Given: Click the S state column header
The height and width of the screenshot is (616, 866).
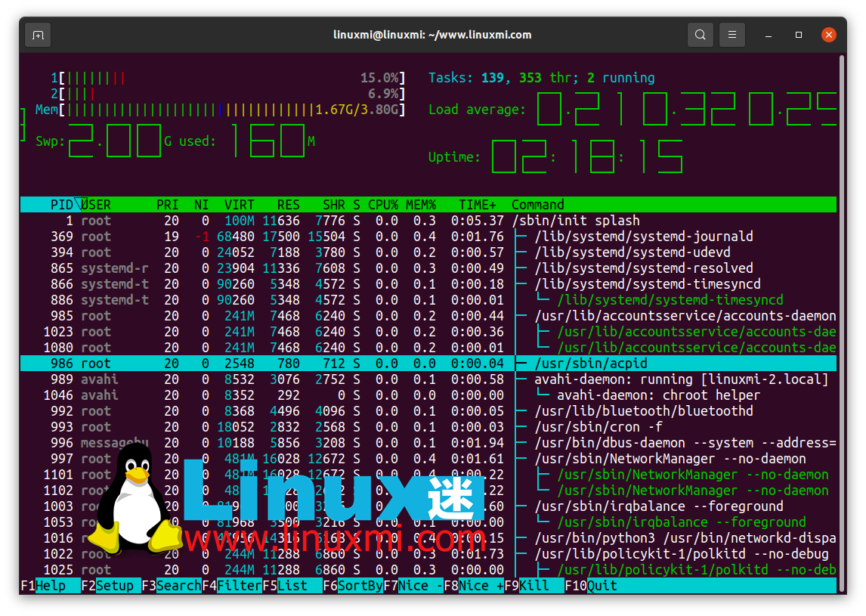Looking at the screenshot, I should [x=357, y=205].
